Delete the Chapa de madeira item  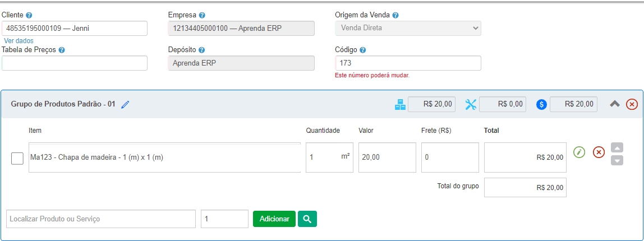(x=599, y=152)
